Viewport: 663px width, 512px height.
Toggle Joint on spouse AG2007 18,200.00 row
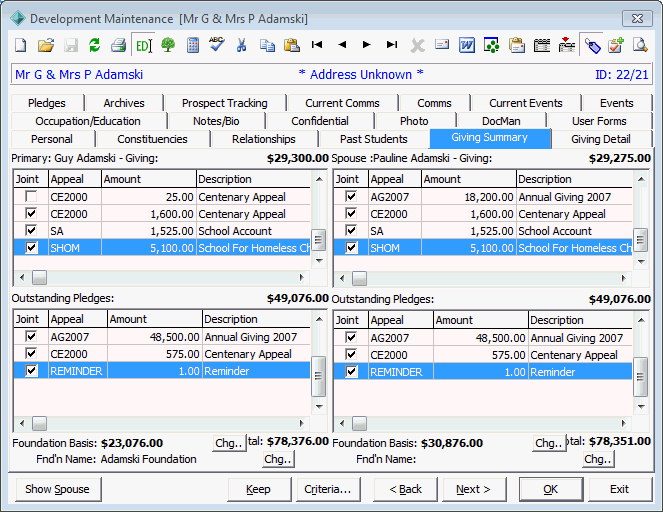coord(351,197)
